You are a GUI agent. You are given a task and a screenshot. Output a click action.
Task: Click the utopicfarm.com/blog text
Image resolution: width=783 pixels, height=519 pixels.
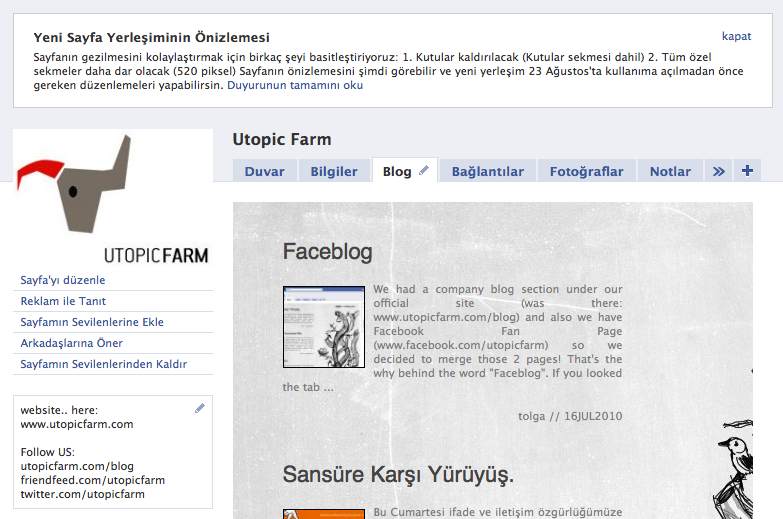(77, 466)
